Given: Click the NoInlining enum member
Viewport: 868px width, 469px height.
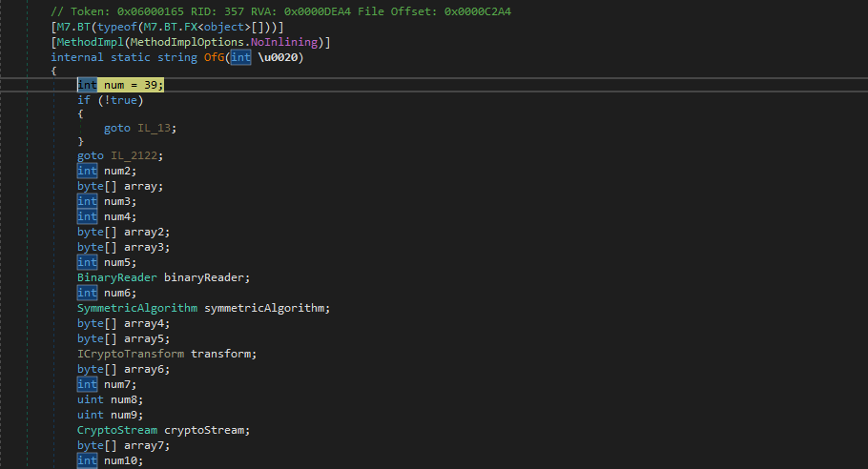Looking at the screenshot, I should coord(286,42).
